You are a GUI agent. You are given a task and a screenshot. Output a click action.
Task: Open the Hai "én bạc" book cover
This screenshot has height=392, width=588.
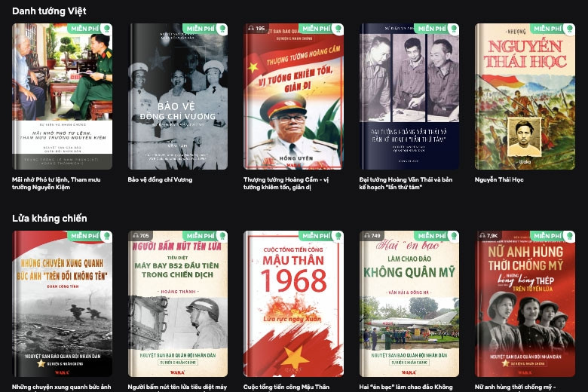click(409, 304)
